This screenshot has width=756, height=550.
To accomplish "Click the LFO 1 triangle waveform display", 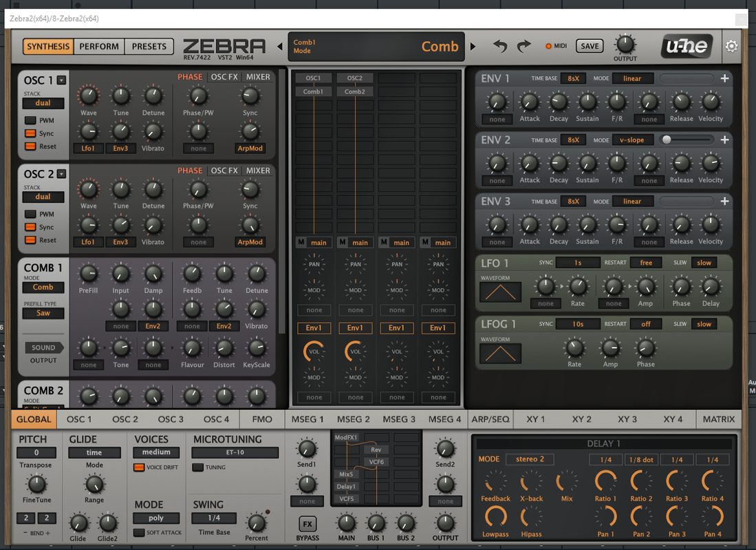I will click(x=501, y=292).
